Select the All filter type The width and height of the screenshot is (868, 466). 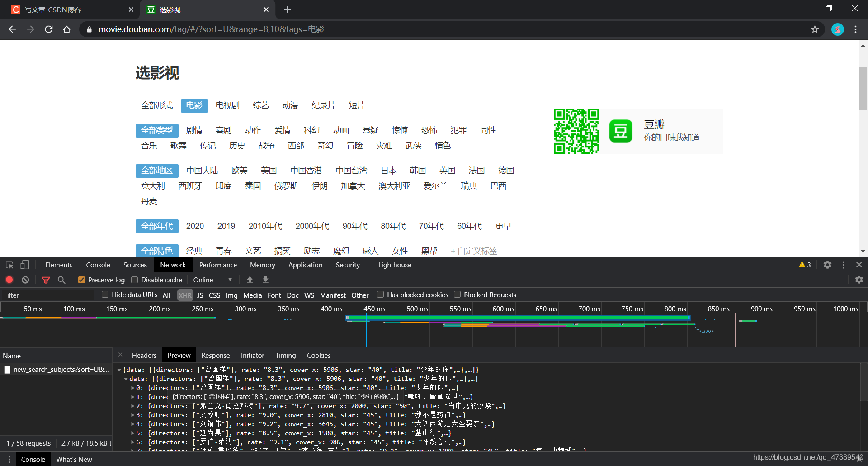click(x=166, y=295)
